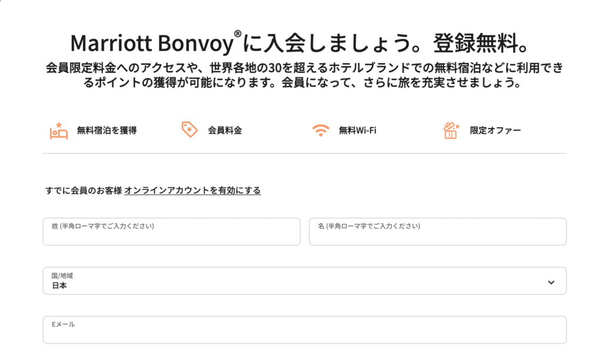Open the 国/地域 country dropdown
602x364 pixels.
(305, 281)
